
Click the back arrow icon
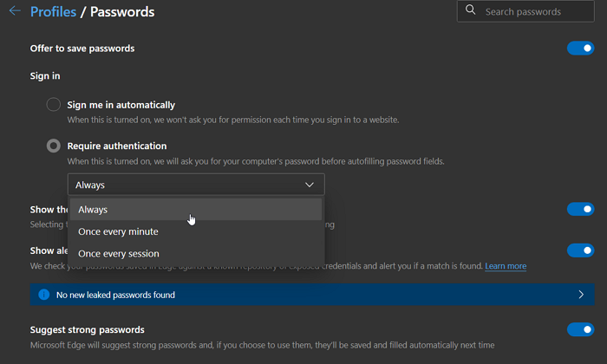coord(15,10)
